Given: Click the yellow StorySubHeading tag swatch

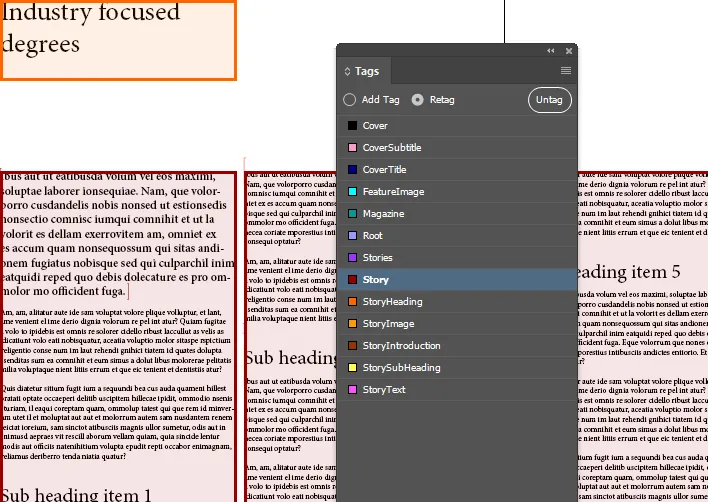Looking at the screenshot, I should 352,367.
